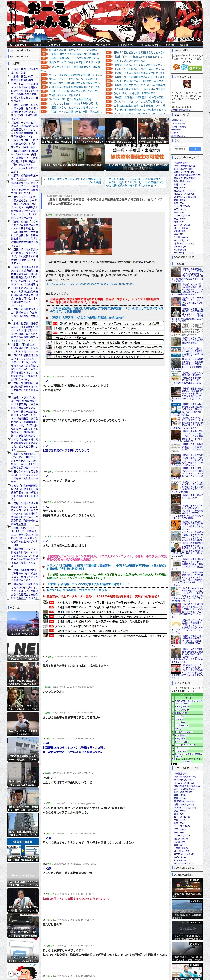The image size is (210, 980).
Task: Click the blue Google search magnifier button
Action: (195, 149)
